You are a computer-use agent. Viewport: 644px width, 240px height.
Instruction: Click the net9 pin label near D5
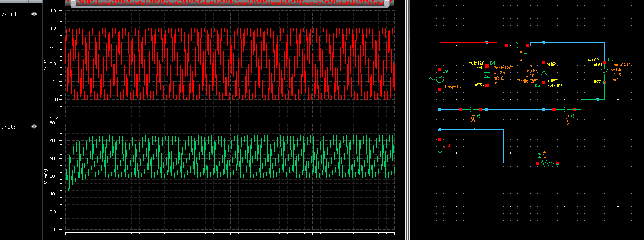tap(598, 81)
